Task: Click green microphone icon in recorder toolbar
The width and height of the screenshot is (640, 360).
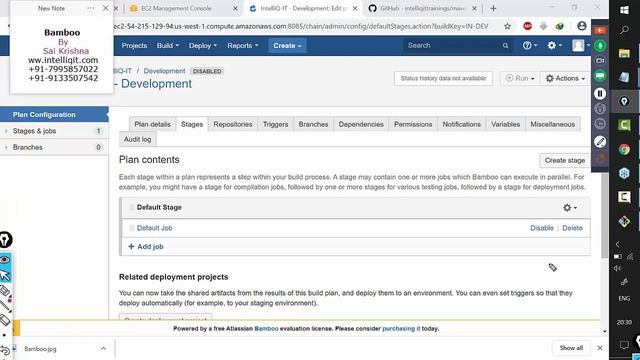Action: 600,46
